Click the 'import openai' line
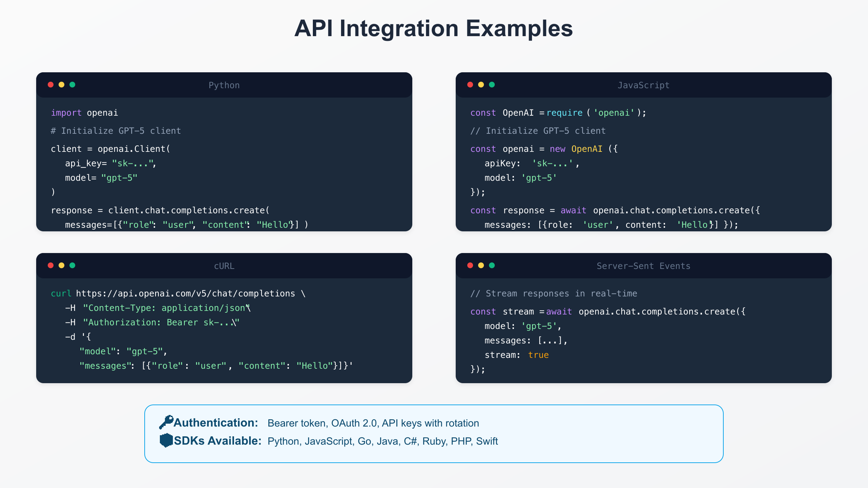This screenshot has width=868, height=488. tap(84, 113)
